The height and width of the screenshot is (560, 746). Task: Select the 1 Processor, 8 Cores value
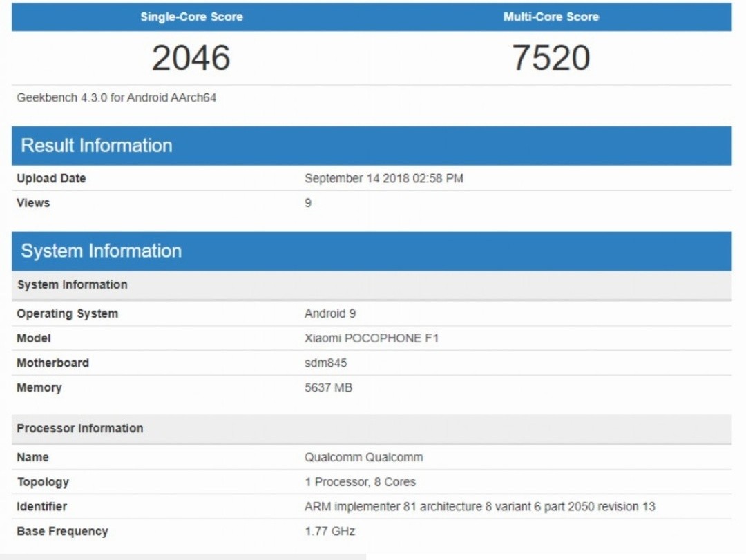coord(360,482)
